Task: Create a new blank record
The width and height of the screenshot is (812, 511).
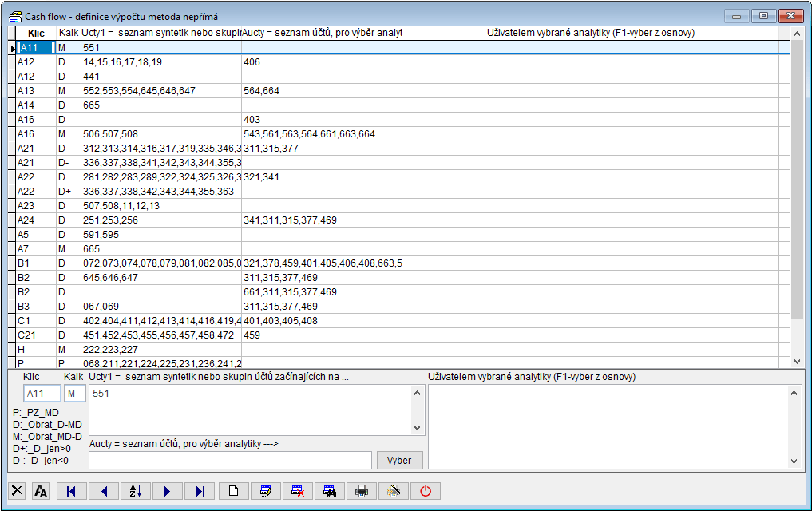Action: [x=233, y=491]
